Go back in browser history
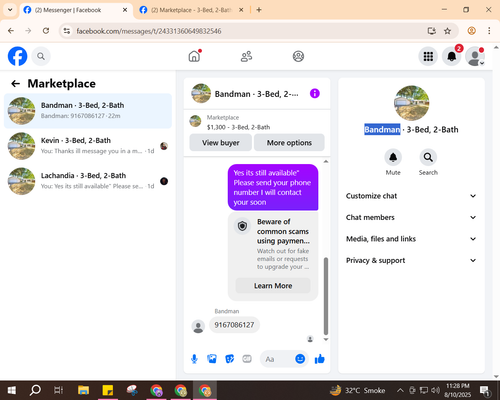Viewport: 500px width, 400px height. pyautogui.click(x=11, y=31)
